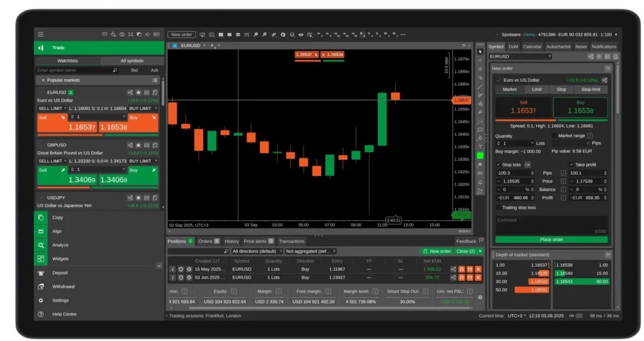
Task: Open Not aggregated filter dropdown
Action: (311, 251)
